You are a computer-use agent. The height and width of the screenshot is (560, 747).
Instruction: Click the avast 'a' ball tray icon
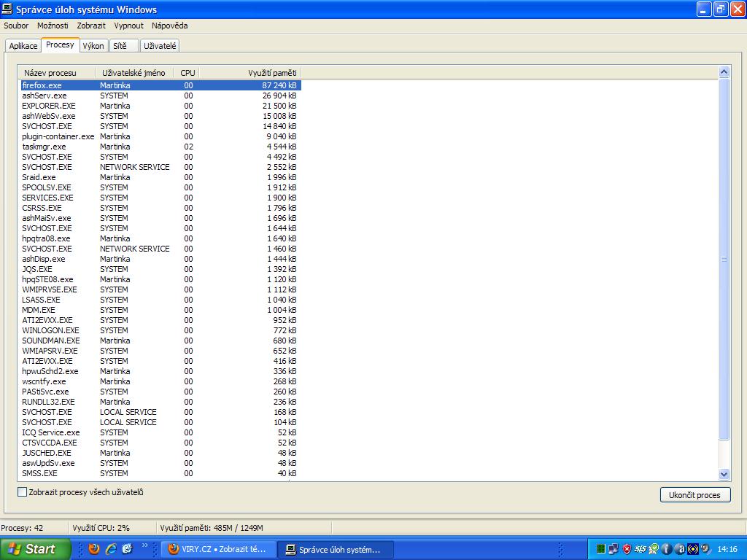[680, 549]
